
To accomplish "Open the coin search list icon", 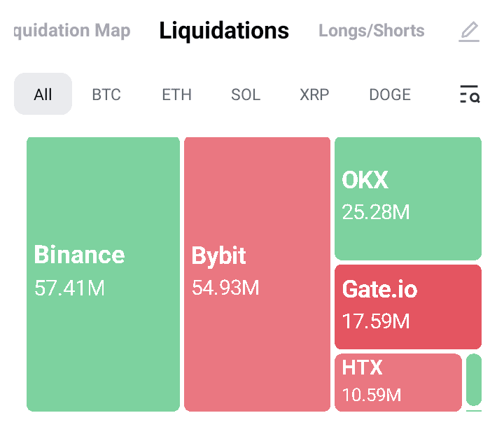I will [470, 94].
